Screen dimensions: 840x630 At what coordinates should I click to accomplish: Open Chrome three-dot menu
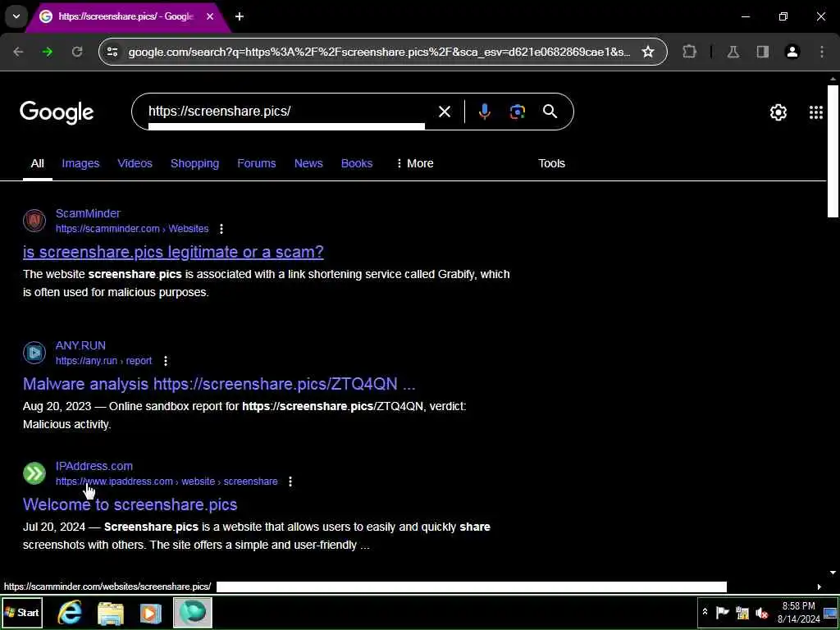[822, 52]
